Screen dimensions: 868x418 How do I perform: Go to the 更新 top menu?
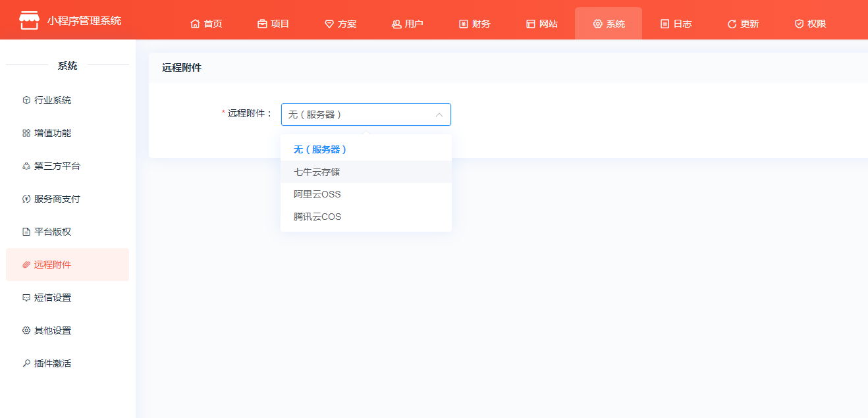pyautogui.click(x=743, y=24)
